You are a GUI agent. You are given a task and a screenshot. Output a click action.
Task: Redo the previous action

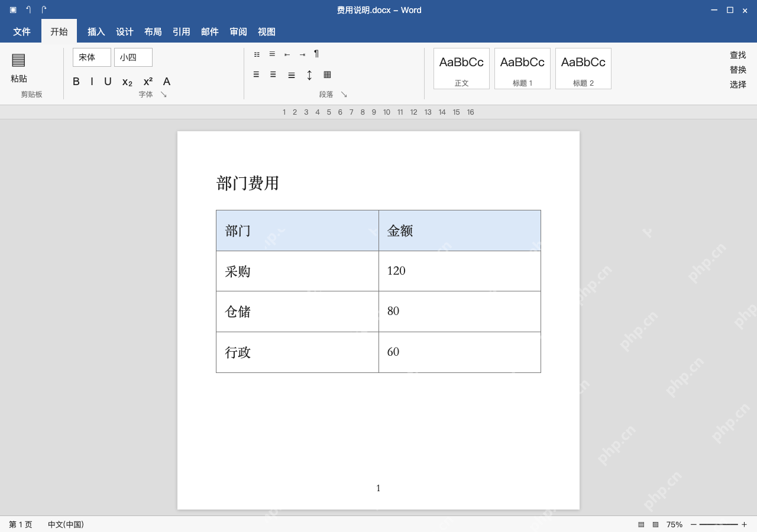pyautogui.click(x=44, y=10)
